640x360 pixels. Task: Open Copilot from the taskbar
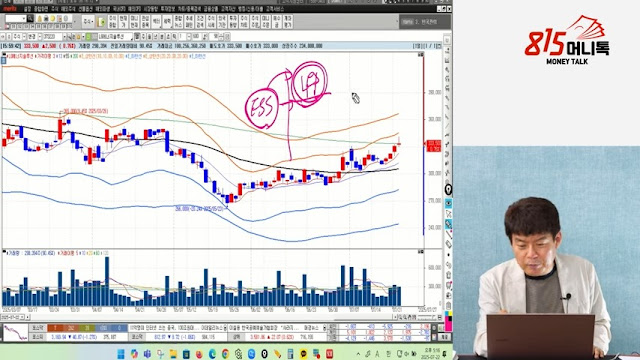pyautogui.click(x=134, y=354)
